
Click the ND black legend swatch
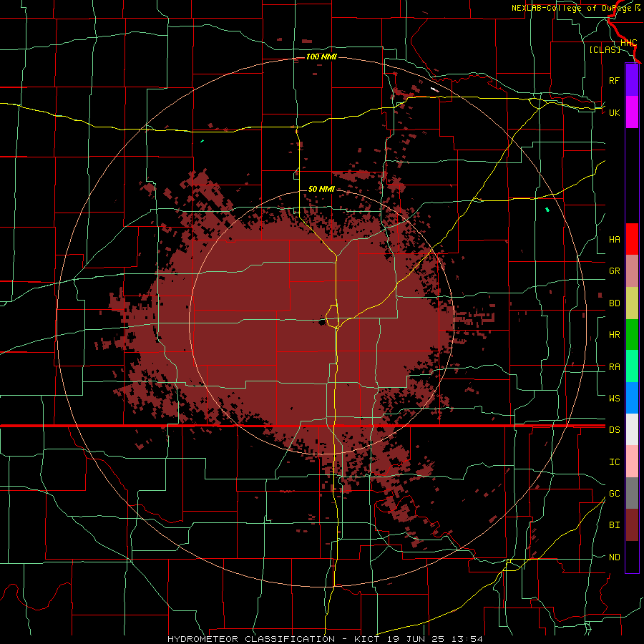point(632,557)
